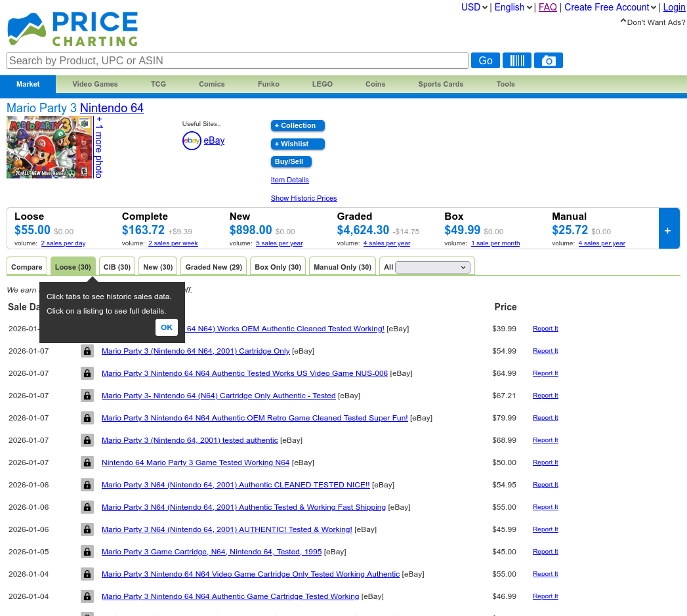Click the Show Historic Prices link
The image size is (687, 616).
tap(304, 198)
